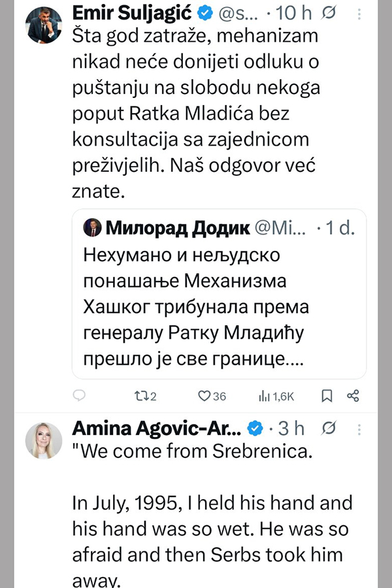Click Grok icon on Amina Agovic's tweet
Image resolution: width=392 pixels, height=588 pixels.
[330, 428]
